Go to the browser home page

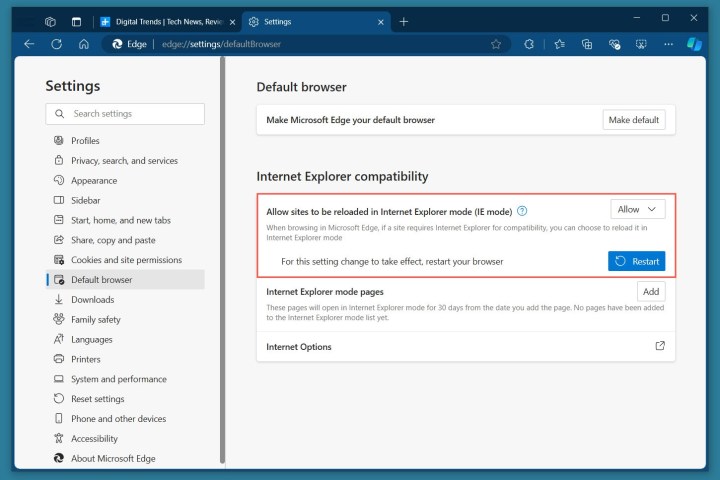pos(84,44)
